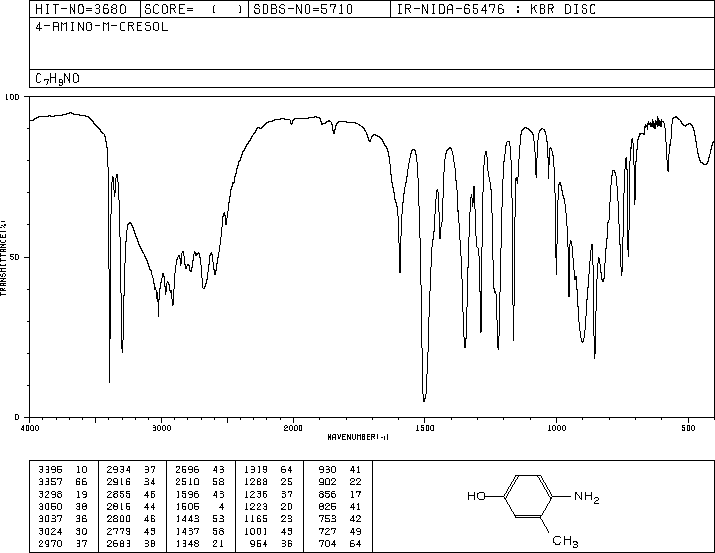Click the WAVENUMBER axis title

click(358, 437)
